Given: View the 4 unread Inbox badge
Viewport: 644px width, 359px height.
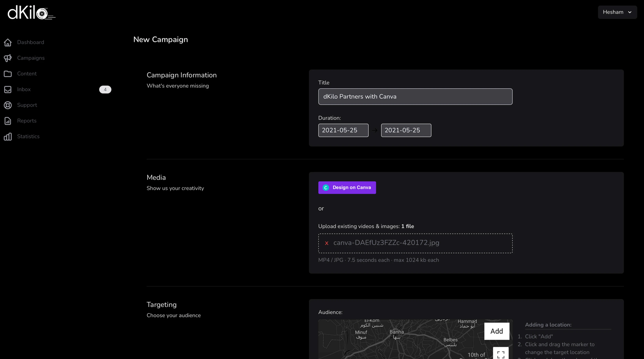Looking at the screenshot, I should (105, 89).
